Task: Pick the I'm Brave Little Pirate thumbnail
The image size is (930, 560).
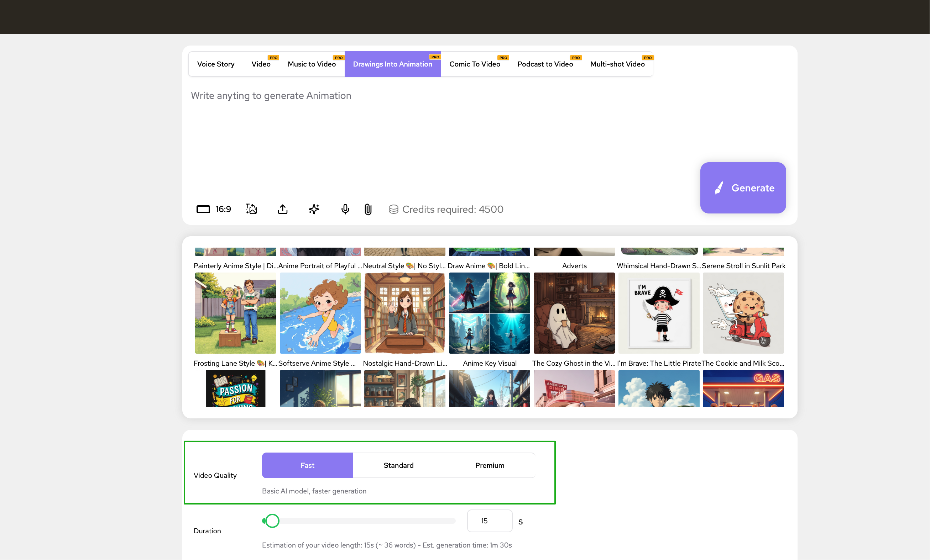Action: pyautogui.click(x=659, y=313)
